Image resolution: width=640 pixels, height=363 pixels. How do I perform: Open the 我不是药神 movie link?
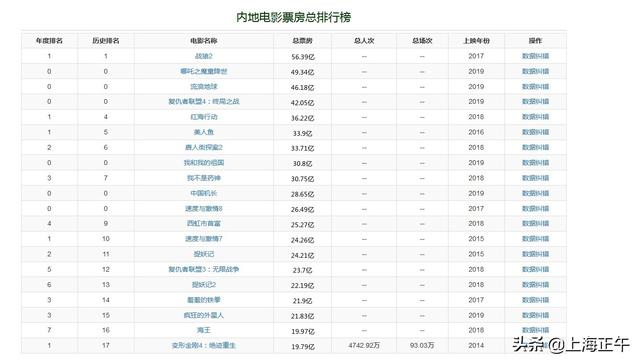(x=204, y=178)
